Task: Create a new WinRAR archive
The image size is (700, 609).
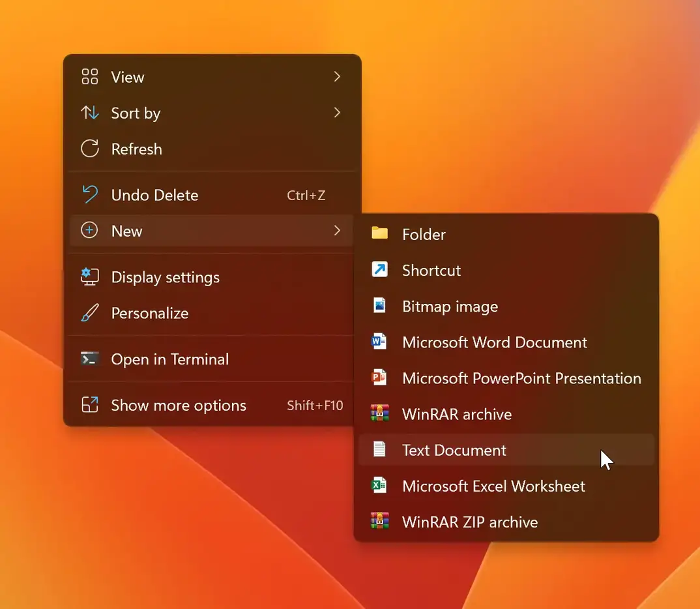Action: coord(506,414)
